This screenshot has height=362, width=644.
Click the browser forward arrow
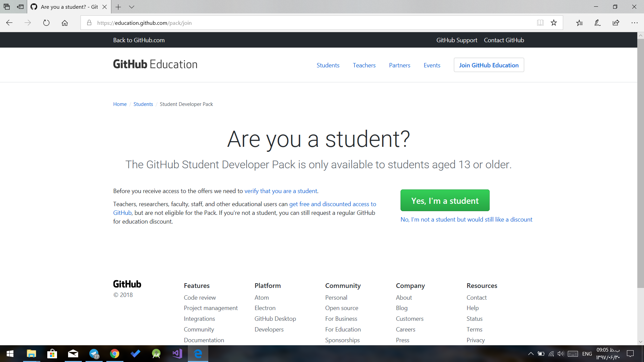(28, 23)
